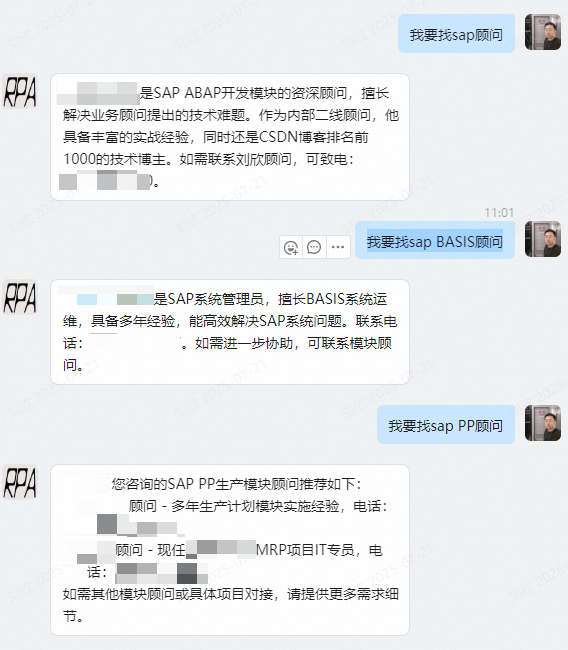Click blurred phone number after '可致电：'
This screenshot has height=650, width=568.
point(104,181)
